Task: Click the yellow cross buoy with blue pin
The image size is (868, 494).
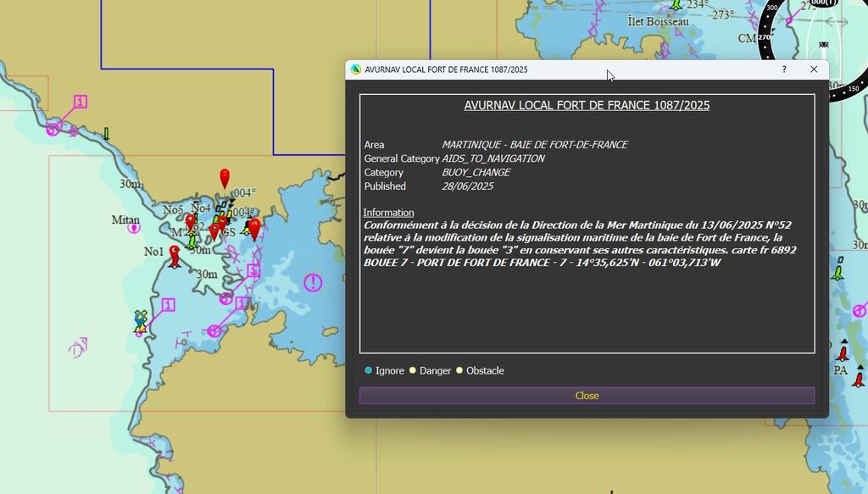Action: coord(141,320)
